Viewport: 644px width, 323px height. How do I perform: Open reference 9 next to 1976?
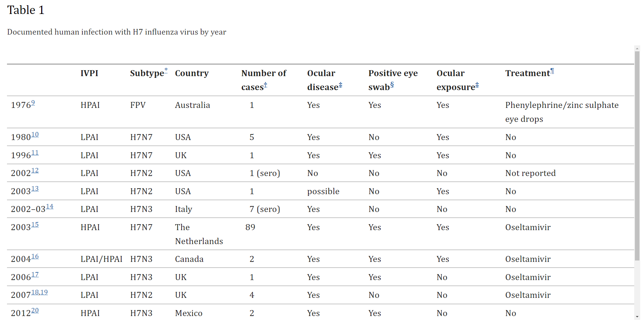pyautogui.click(x=33, y=103)
